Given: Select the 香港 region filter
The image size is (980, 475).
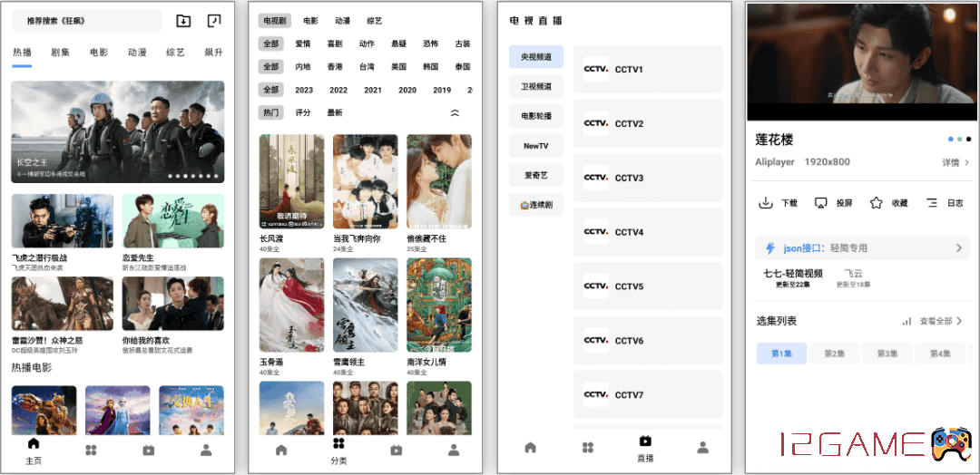Looking at the screenshot, I should [x=335, y=67].
